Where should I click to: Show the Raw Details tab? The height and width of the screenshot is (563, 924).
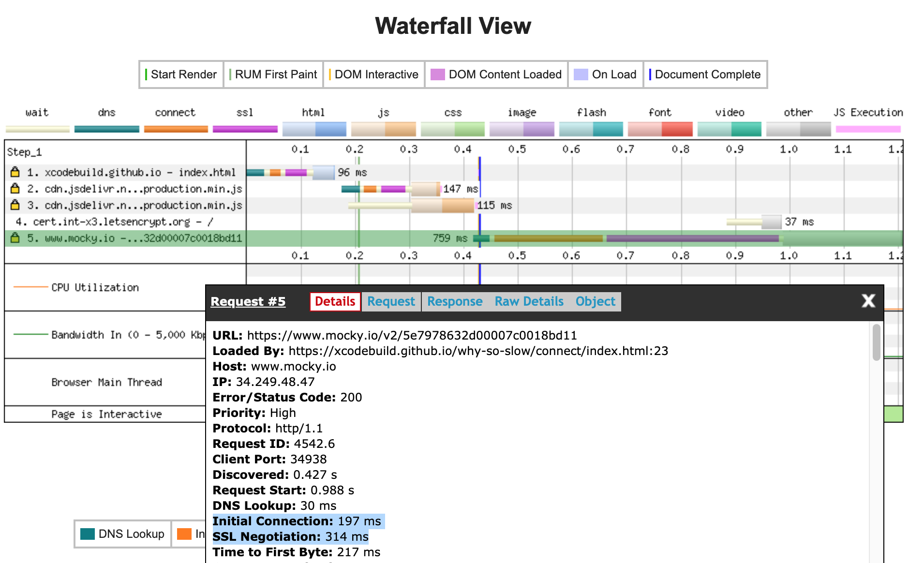529,301
